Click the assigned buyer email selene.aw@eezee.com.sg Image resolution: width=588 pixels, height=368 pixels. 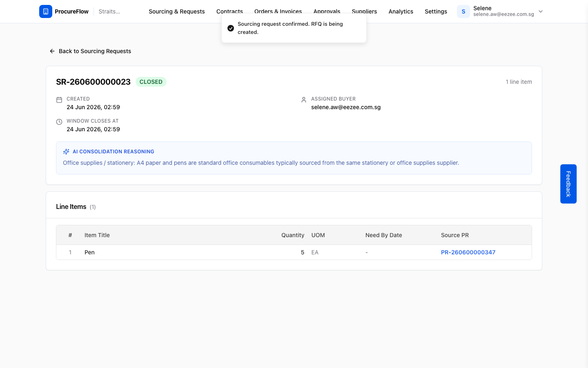[x=346, y=107]
